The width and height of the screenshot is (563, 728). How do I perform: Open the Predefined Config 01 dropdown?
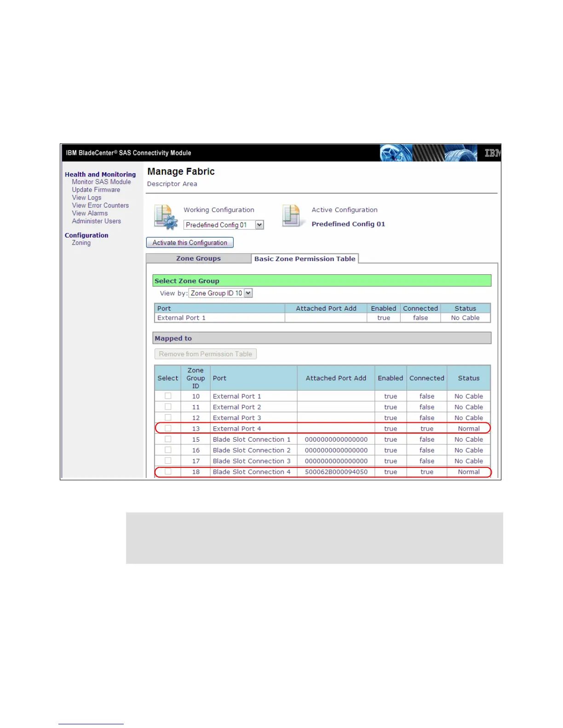point(224,225)
